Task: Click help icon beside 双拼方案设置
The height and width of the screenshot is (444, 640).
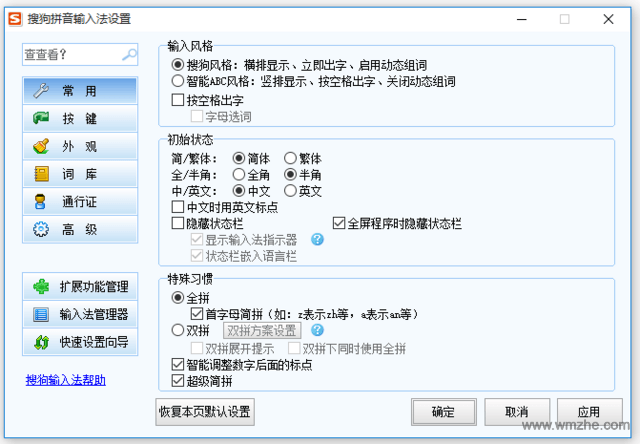Action: coord(317,330)
